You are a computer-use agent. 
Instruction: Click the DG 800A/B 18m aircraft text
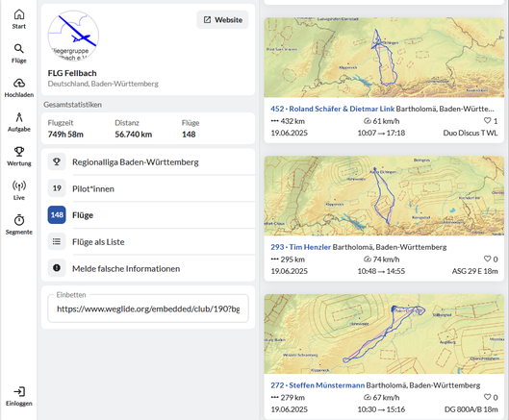(471, 409)
